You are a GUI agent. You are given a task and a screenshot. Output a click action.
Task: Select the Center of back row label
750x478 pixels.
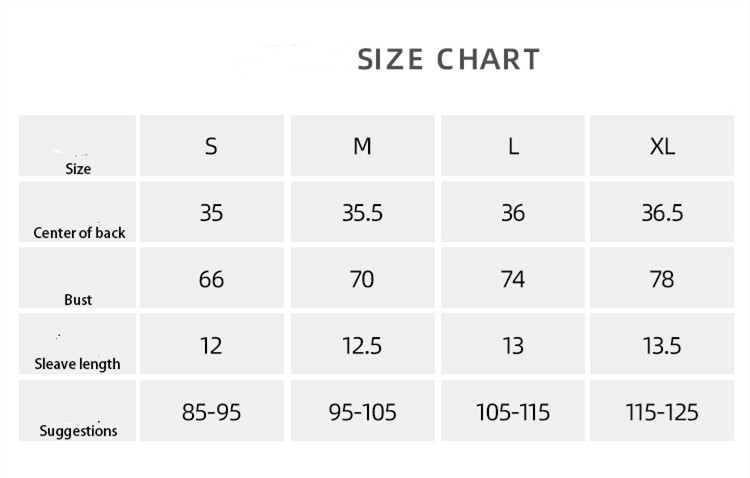80,233
